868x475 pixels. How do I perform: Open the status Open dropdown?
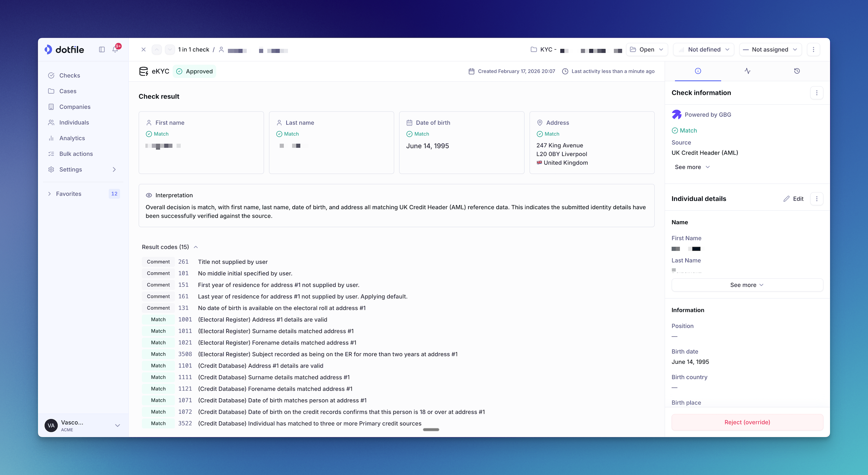tap(646, 50)
